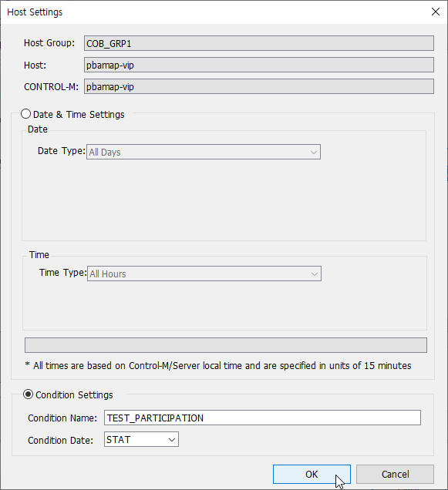Click the empty gray summary bar
This screenshot has height=490, width=448.
click(226, 345)
